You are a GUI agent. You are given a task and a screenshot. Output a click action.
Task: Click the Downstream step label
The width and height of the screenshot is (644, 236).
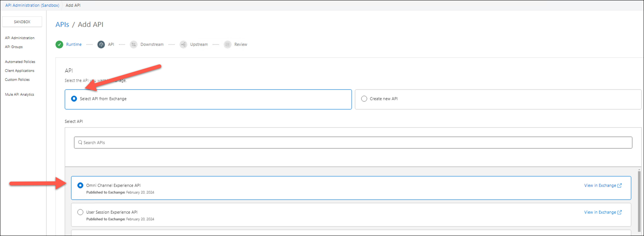[152, 44]
